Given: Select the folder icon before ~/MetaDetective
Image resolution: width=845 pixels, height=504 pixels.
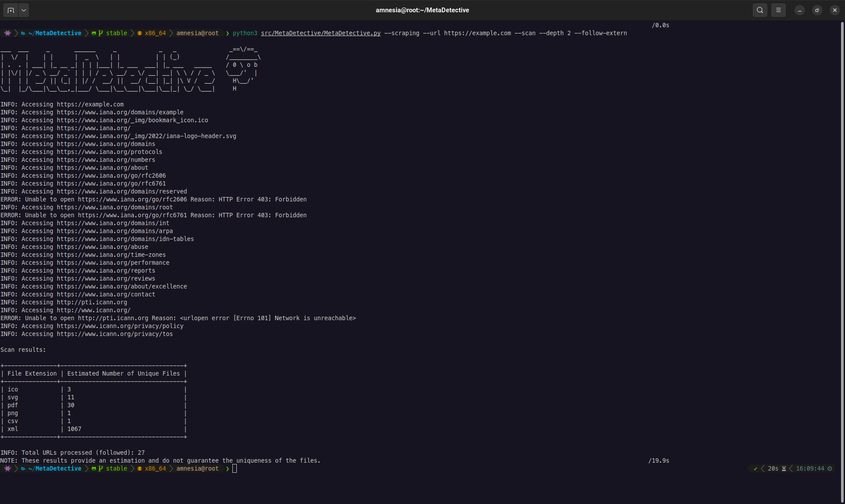Looking at the screenshot, I should tap(23, 33).
